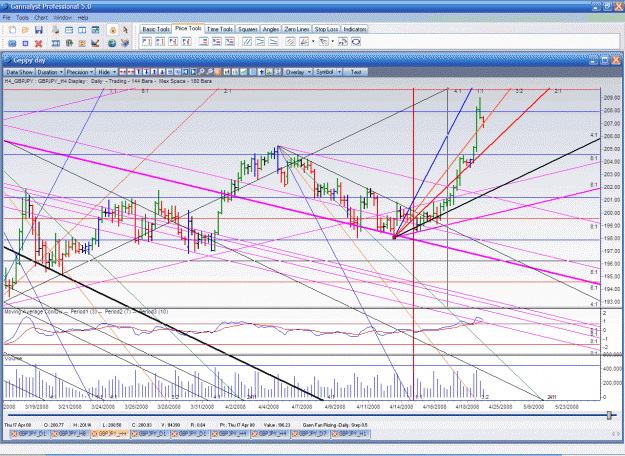This screenshot has height=456, width=625.
Task: Click the time scroll slider handle below the chart
Action: pos(609,415)
